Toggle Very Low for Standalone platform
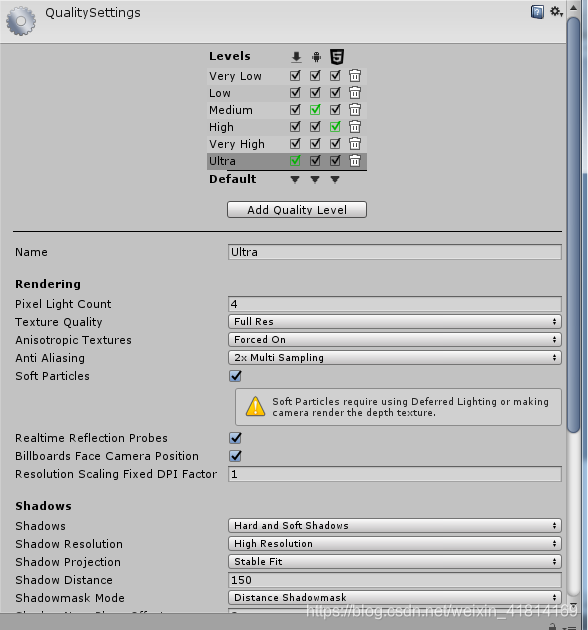 [x=295, y=76]
